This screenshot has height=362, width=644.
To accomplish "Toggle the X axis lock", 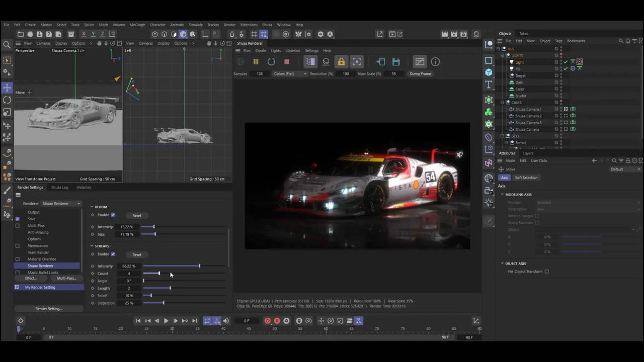I will tap(84, 34).
